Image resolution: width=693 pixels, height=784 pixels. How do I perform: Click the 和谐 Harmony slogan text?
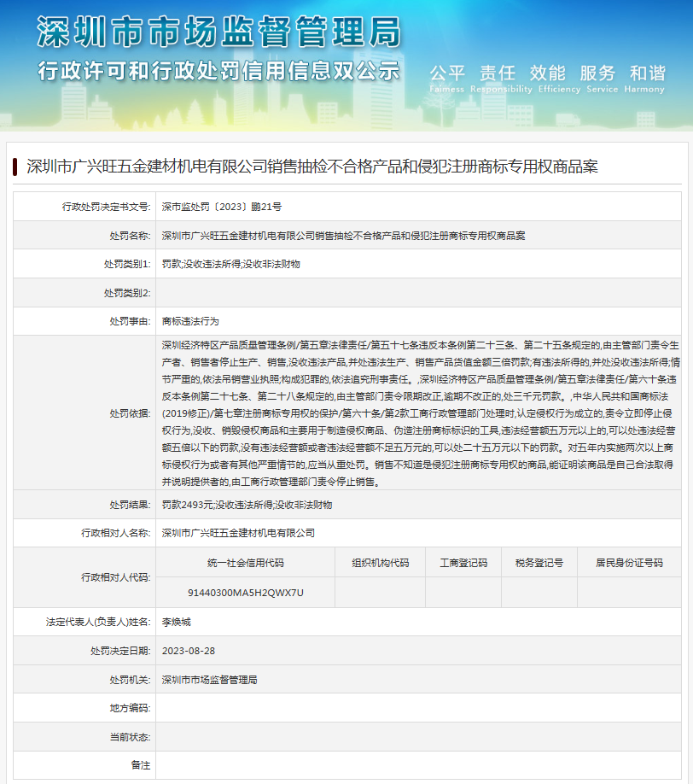pos(644,79)
